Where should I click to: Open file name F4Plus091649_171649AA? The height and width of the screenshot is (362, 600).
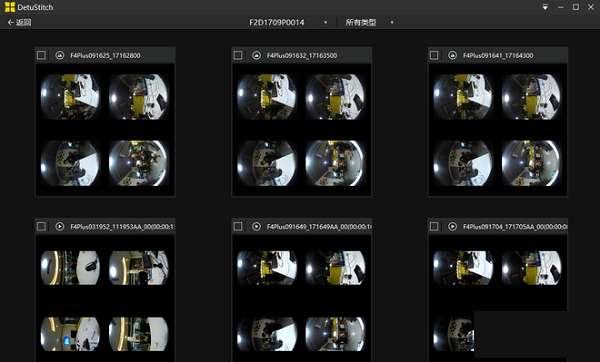(319, 227)
